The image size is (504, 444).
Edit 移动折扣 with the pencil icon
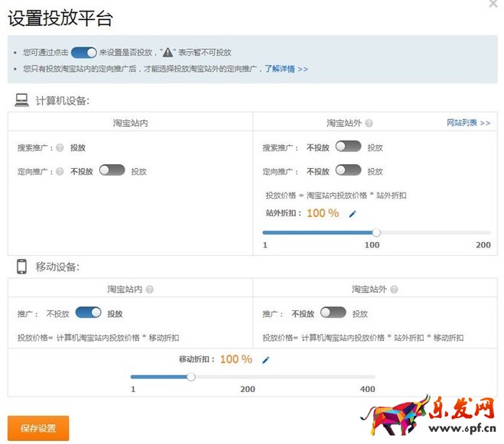[265, 360]
